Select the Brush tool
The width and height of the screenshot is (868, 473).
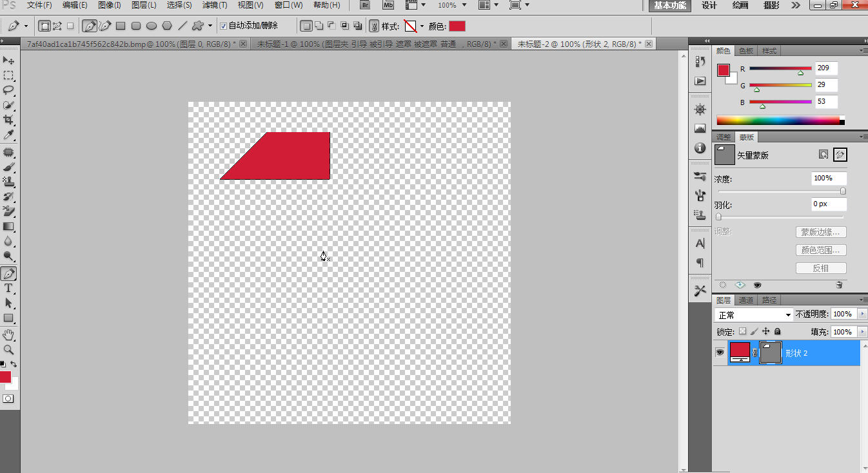pos(8,167)
